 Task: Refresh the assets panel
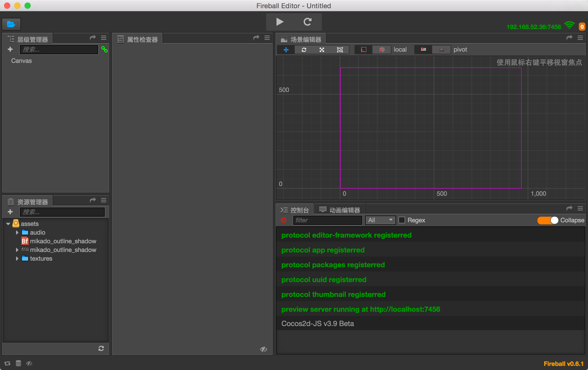point(101,349)
